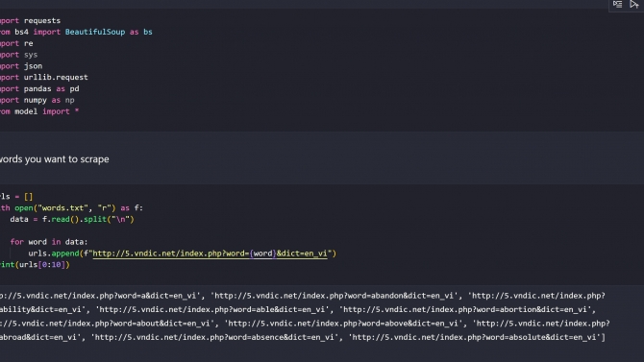Image resolution: width=644 pixels, height=362 pixels.
Task: Click the 'json' import line
Action: coord(21,66)
